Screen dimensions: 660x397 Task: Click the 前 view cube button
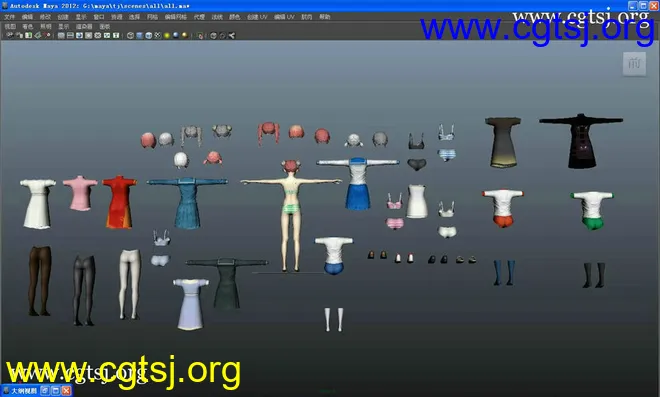tap(634, 64)
